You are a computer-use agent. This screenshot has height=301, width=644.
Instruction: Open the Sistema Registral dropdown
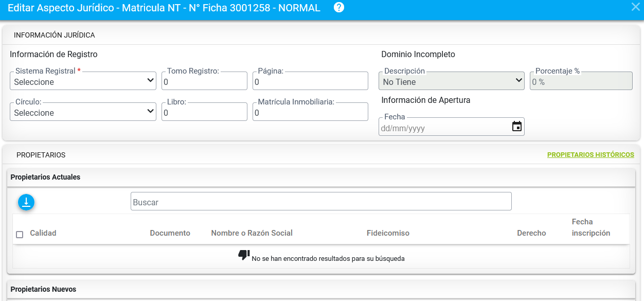(83, 81)
